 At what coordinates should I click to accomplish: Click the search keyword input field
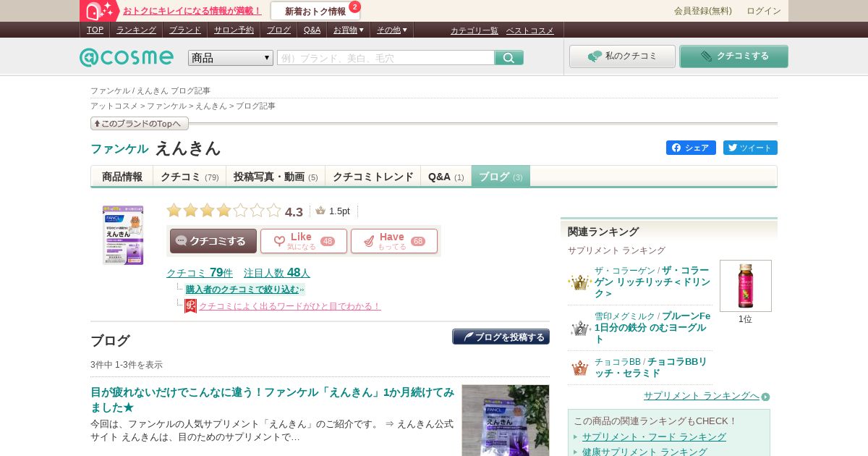point(386,58)
